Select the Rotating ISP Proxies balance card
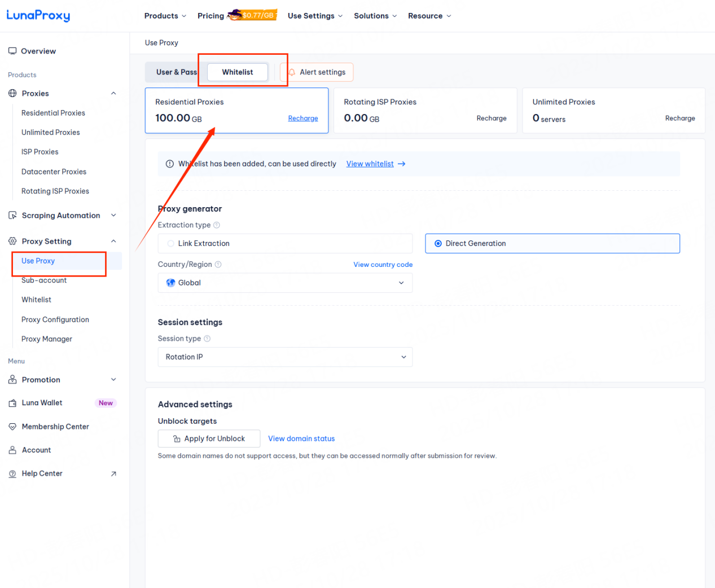 (425, 111)
